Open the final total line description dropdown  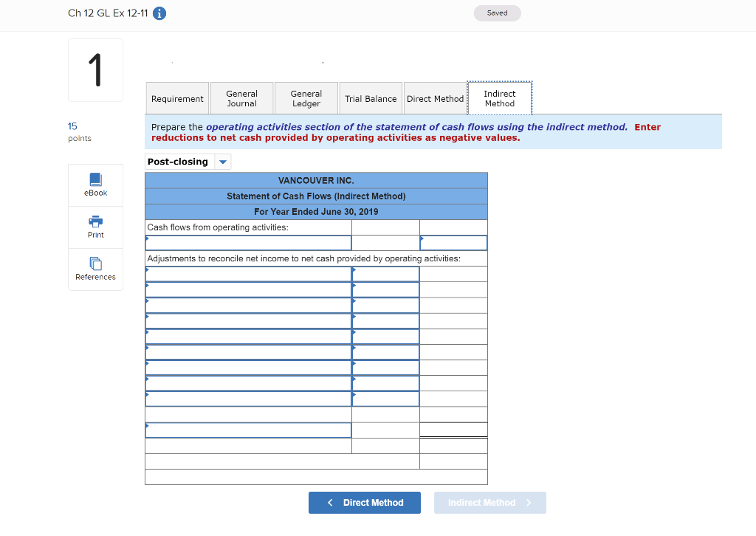(248, 430)
